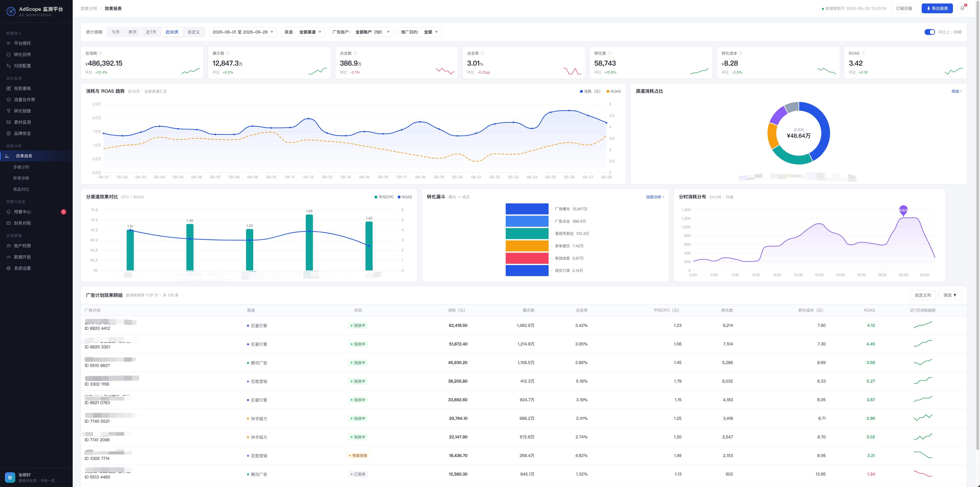Click the 归因配置 sidebar icon

tap(9, 66)
